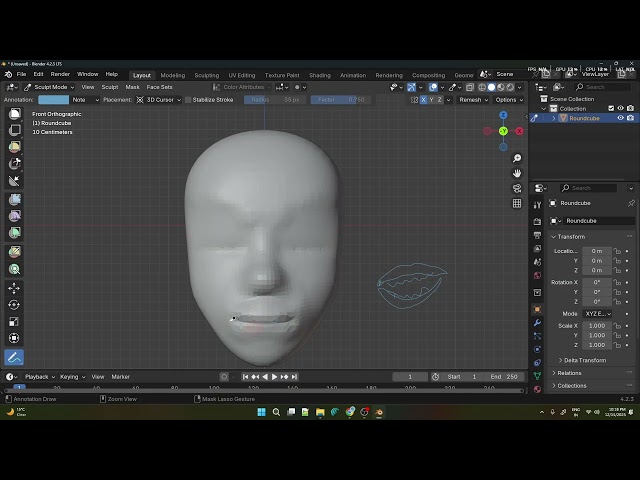Select the Color Filter tool
Viewport: 640px width, 480px height.
pos(15,233)
